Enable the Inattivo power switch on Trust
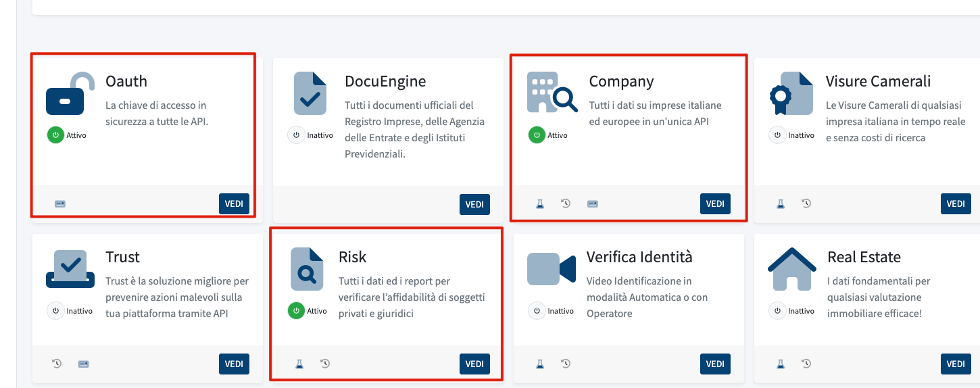Image resolution: width=980 pixels, height=388 pixels. coord(55,311)
